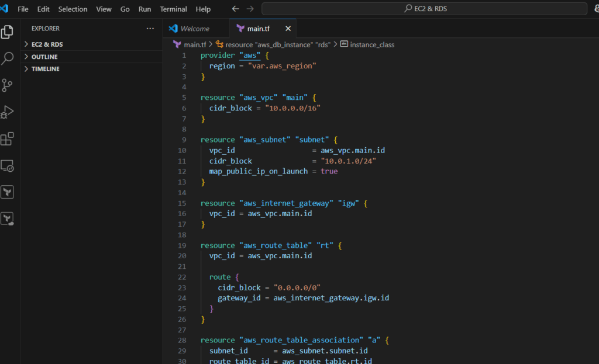Viewport: 599px width, 364px height.
Task: Switch to the Welcome tab
Action: (x=195, y=28)
